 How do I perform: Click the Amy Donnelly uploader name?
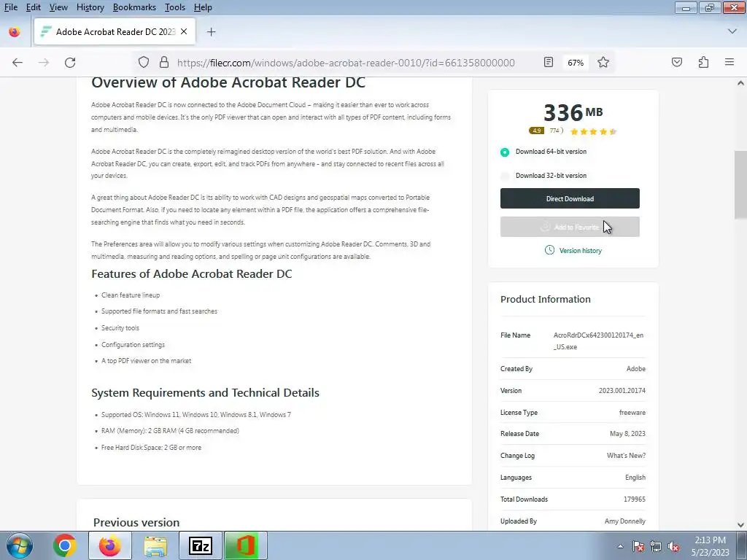coord(624,521)
